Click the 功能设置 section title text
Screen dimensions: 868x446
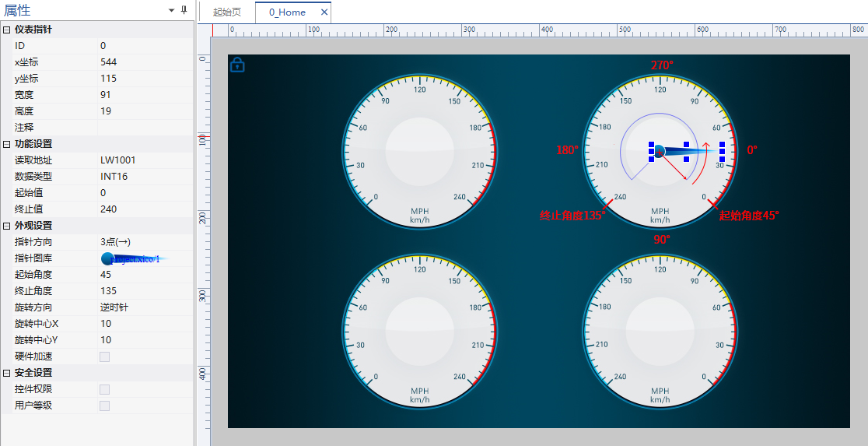(33, 144)
